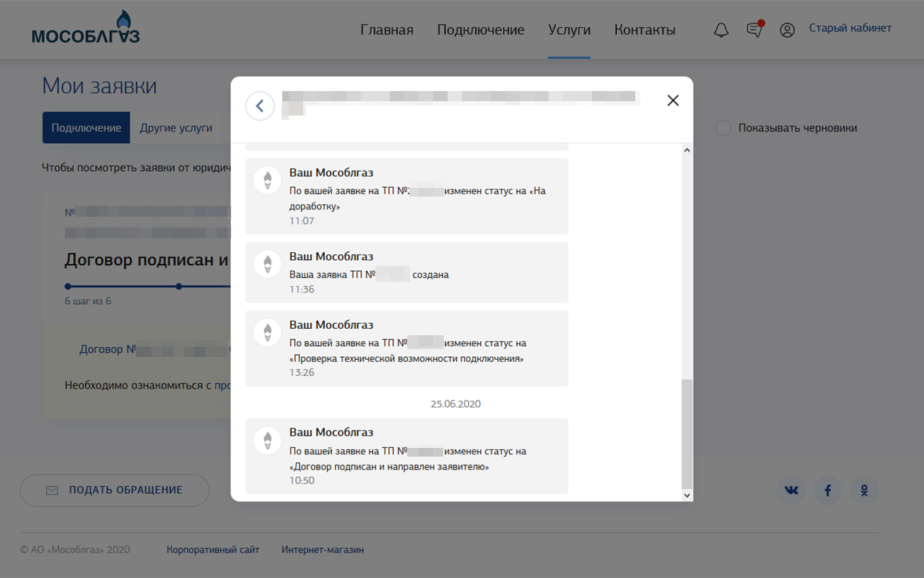Screen dimensions: 924x578
Task: Click the «Необходимо ознакомиться с» text
Action: 138,385
